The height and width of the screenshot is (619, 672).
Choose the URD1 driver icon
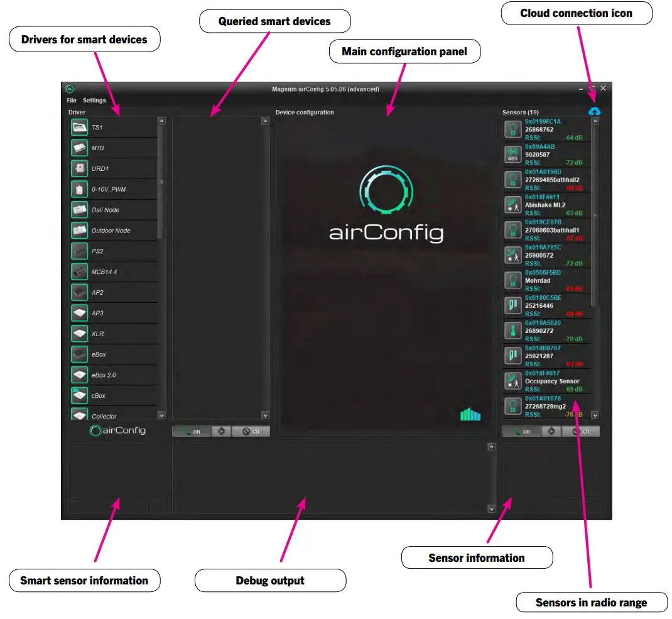pos(79,168)
